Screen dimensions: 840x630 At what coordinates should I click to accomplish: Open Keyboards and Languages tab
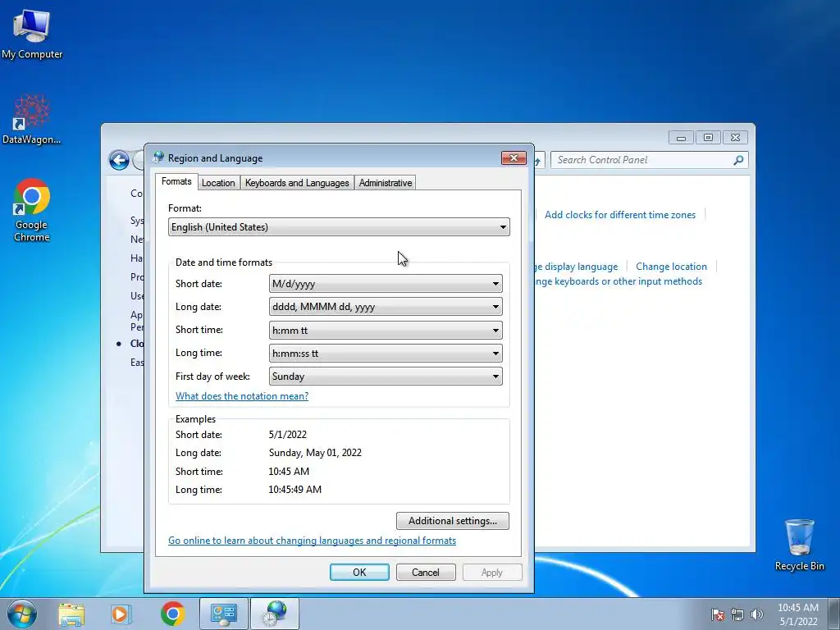point(297,183)
